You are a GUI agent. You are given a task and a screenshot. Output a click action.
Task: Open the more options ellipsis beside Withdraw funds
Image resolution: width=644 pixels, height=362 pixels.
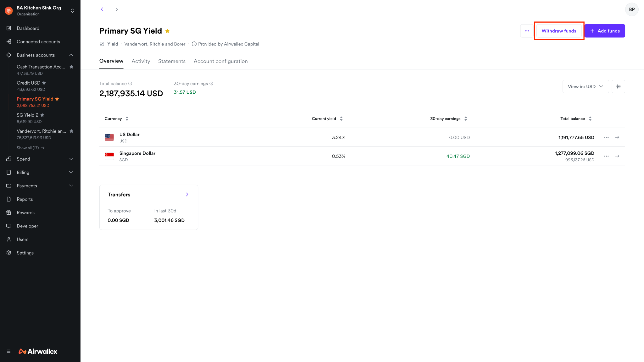click(527, 31)
